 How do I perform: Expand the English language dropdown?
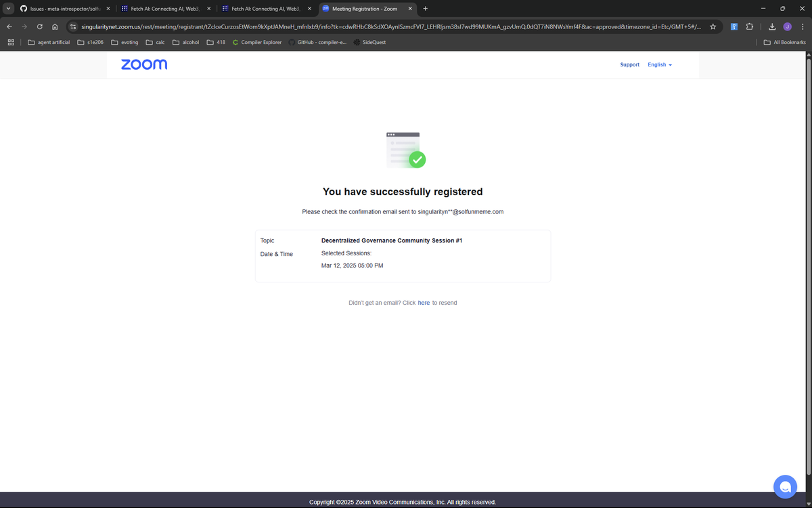click(660, 65)
